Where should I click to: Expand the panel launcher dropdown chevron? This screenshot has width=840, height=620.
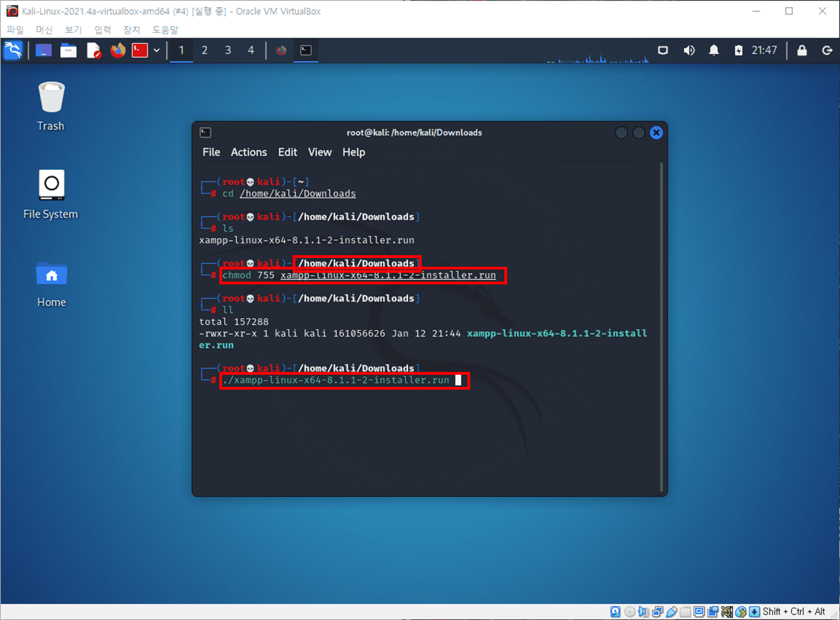(157, 50)
